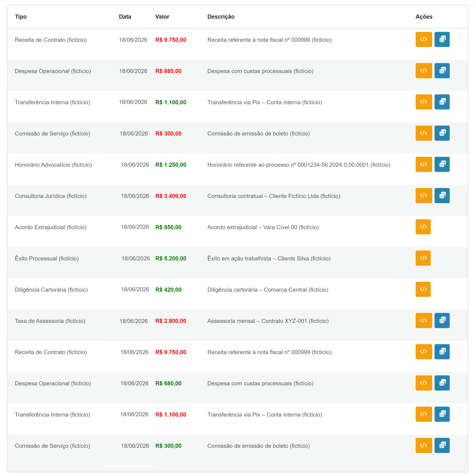Image resolution: width=476 pixels, height=476 pixels.
Task: Click the code icon for Diligência Cartorária
Action: [423, 289]
